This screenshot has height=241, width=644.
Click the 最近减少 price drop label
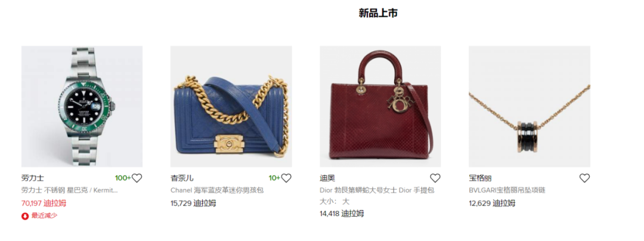(x=44, y=216)
